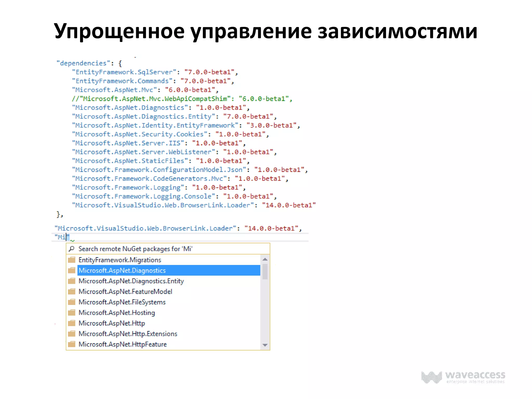Click the suggestion list scroll up arrow
The image size is (532, 399).
click(265, 259)
